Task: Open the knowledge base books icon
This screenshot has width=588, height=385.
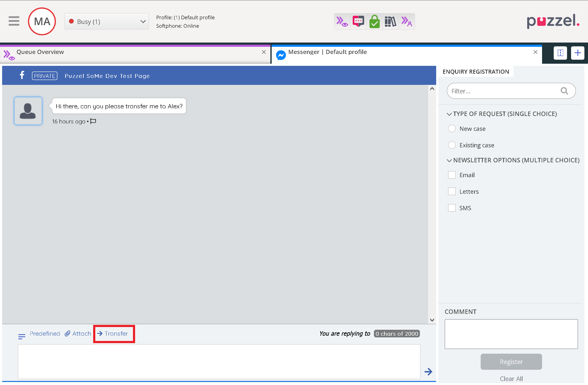Action: (x=390, y=22)
